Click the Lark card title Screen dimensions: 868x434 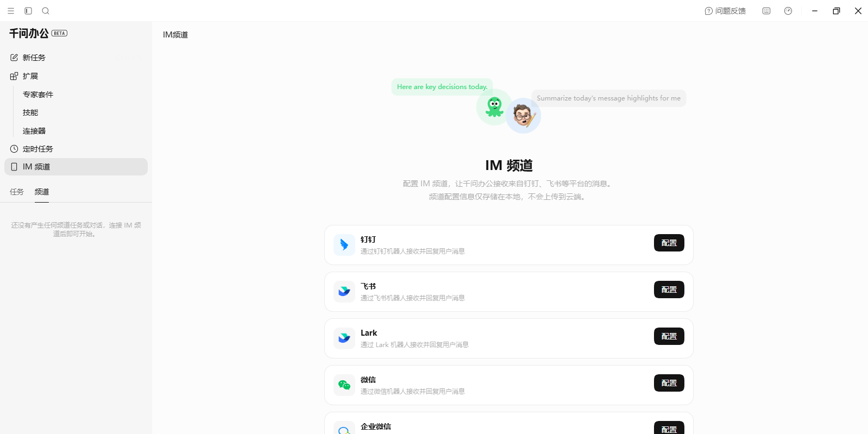click(369, 333)
